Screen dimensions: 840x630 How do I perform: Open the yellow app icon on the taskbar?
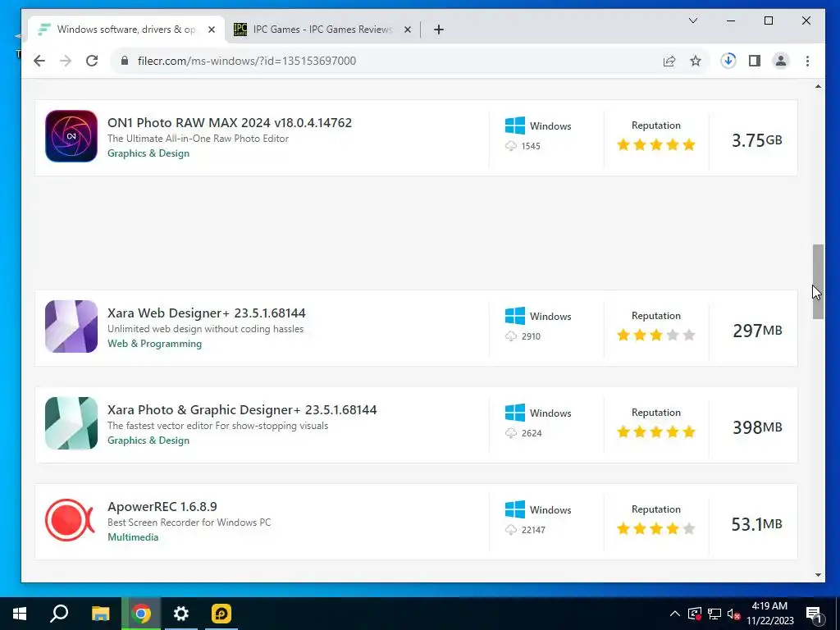[221, 614]
